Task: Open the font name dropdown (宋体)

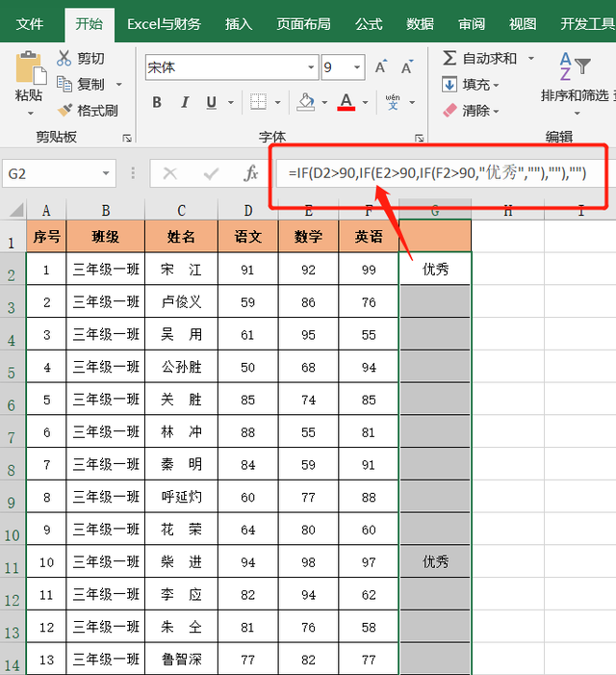Action: (311, 67)
